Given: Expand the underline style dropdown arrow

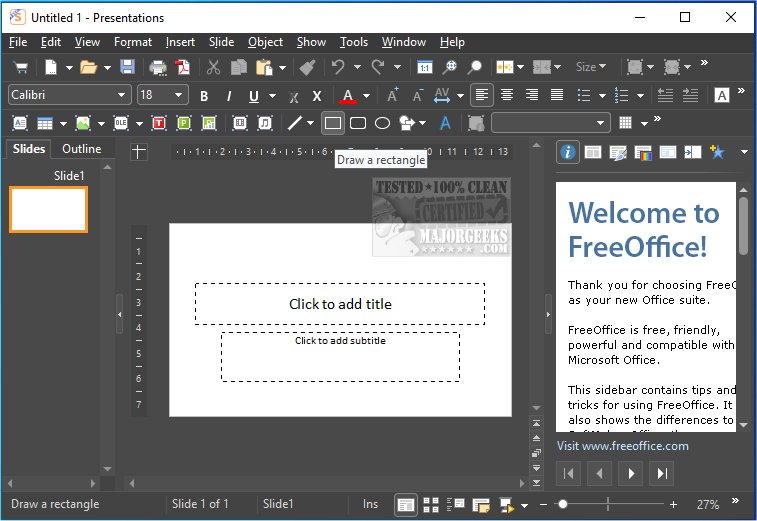Looking at the screenshot, I should pos(272,96).
